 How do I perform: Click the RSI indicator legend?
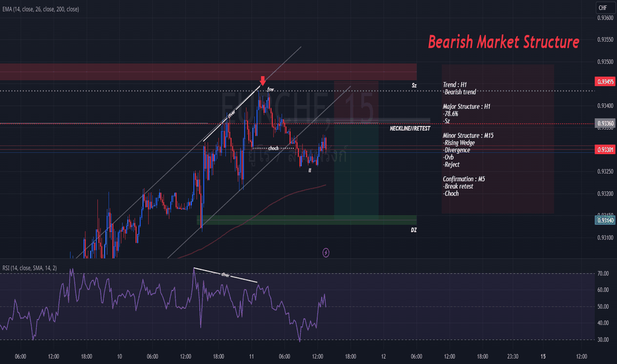coord(30,268)
